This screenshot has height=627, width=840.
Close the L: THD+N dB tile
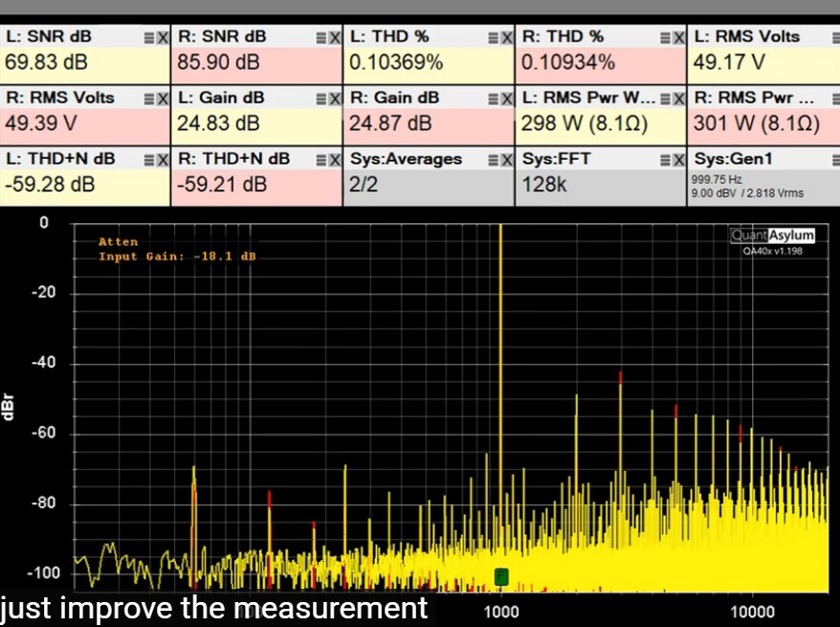click(163, 160)
